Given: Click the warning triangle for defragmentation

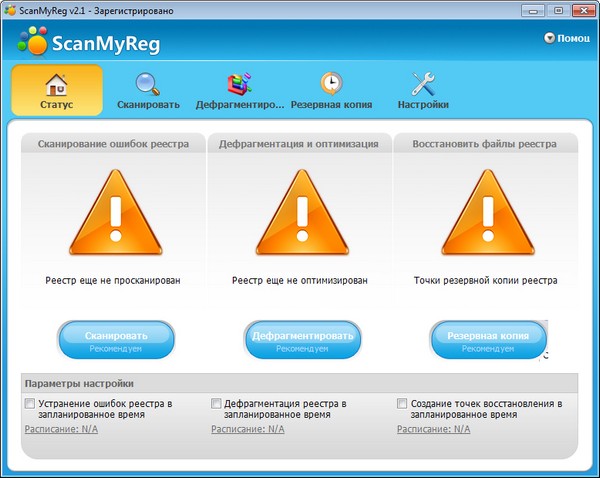Looking at the screenshot, I should pyautogui.click(x=302, y=213).
